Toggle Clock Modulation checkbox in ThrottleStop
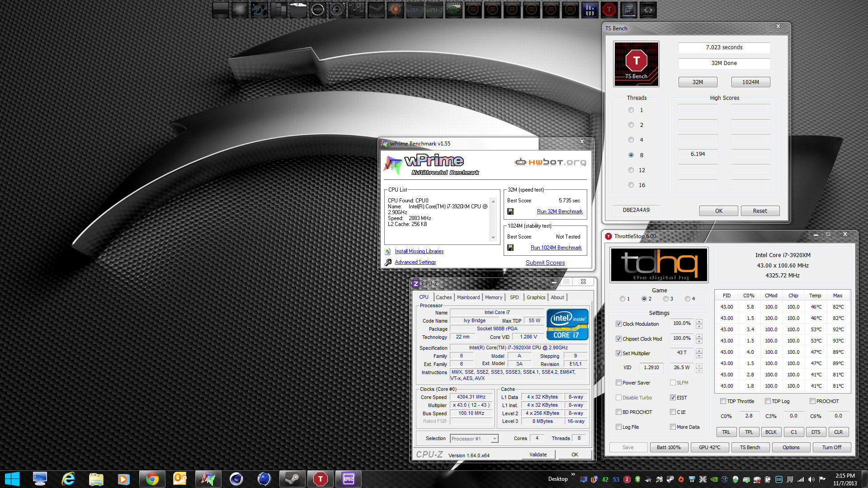 pos(618,324)
